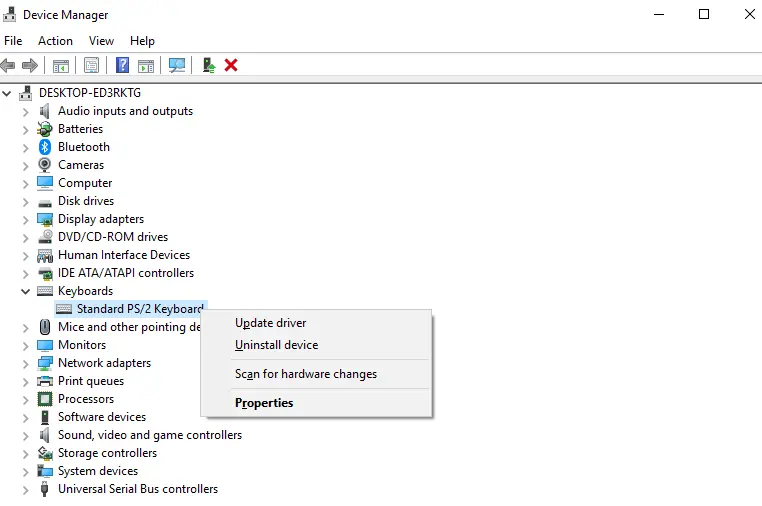Expand Sound, video and game controllers chevron
The height and width of the screenshot is (506, 762).
(25, 436)
